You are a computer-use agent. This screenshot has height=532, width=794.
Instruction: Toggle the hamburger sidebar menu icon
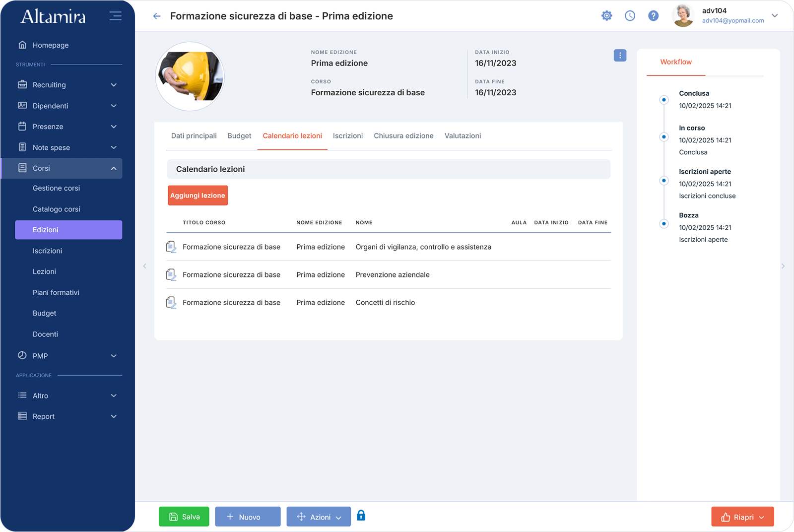coord(115,16)
